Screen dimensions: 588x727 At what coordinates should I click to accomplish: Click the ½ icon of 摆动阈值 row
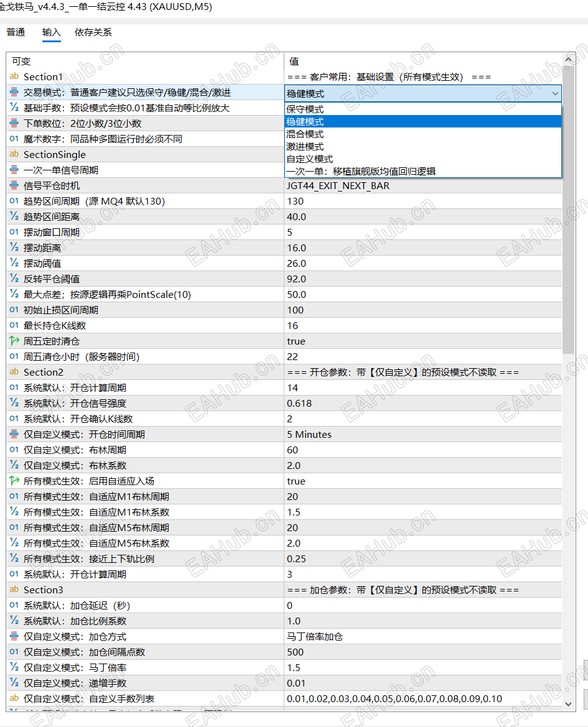pos(14,263)
